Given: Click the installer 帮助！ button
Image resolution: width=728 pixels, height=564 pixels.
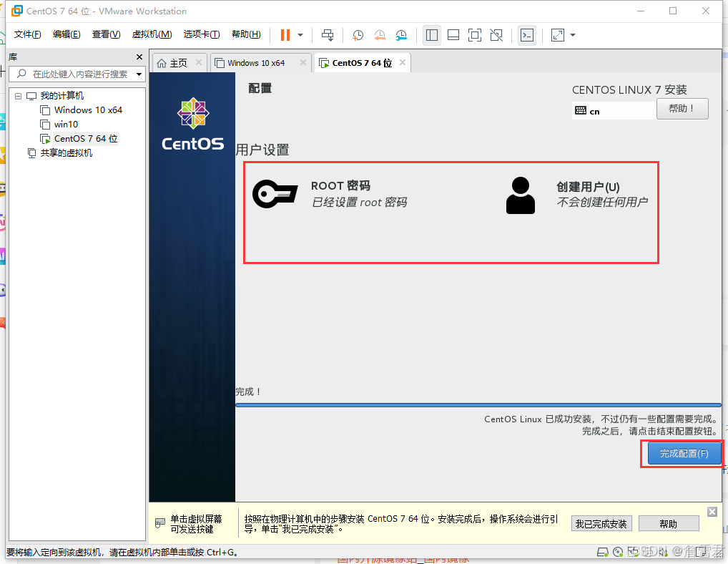Looking at the screenshot, I should point(682,109).
